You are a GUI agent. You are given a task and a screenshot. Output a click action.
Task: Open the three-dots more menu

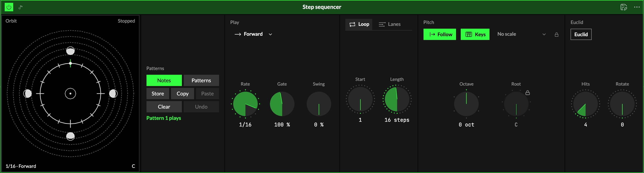pos(637,7)
